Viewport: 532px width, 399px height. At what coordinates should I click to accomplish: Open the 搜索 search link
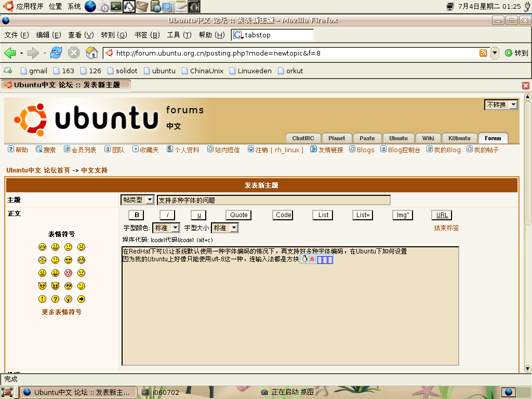[46, 150]
